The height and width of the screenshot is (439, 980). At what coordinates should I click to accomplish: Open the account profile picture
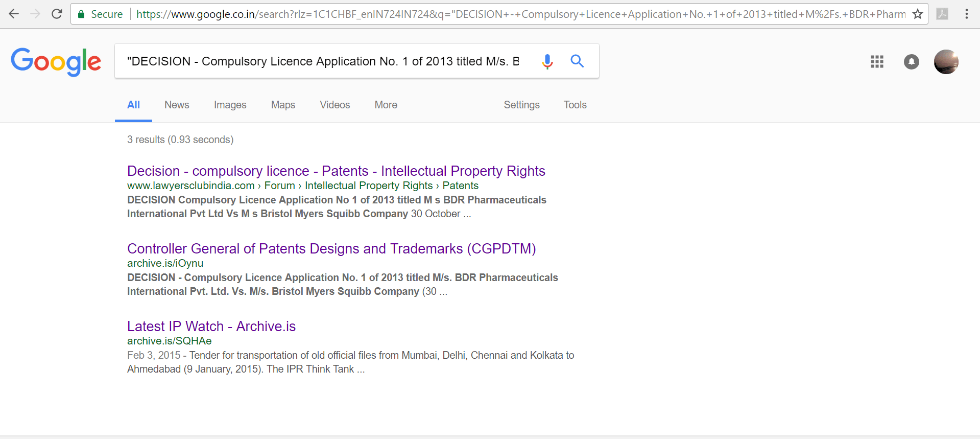946,62
